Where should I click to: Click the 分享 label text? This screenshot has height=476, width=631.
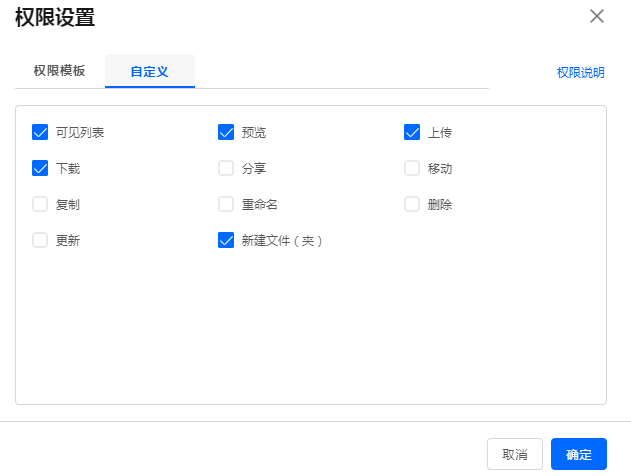click(254, 168)
